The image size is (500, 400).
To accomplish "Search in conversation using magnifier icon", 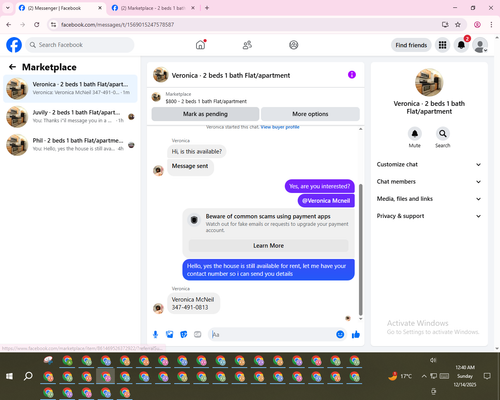I will (443, 134).
